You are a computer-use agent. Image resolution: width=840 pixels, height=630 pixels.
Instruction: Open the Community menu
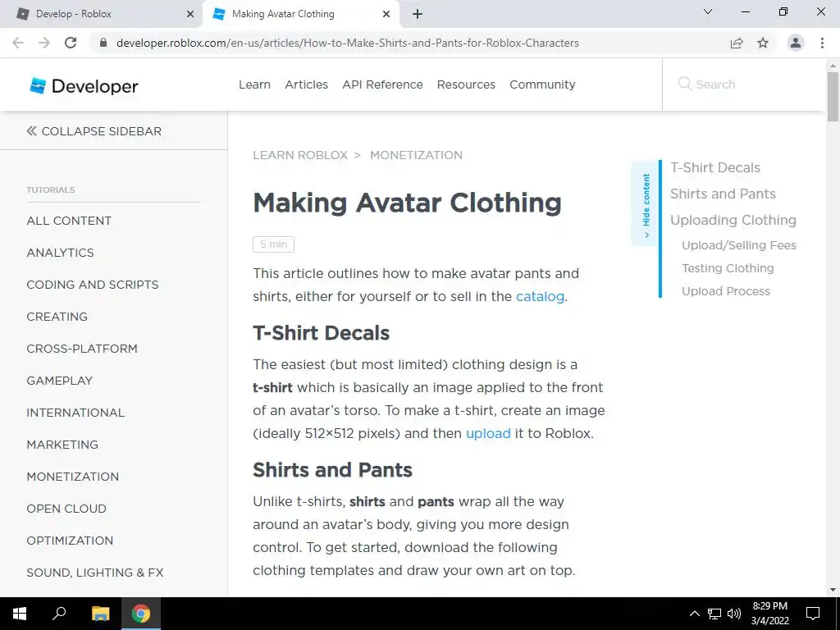pyautogui.click(x=542, y=84)
